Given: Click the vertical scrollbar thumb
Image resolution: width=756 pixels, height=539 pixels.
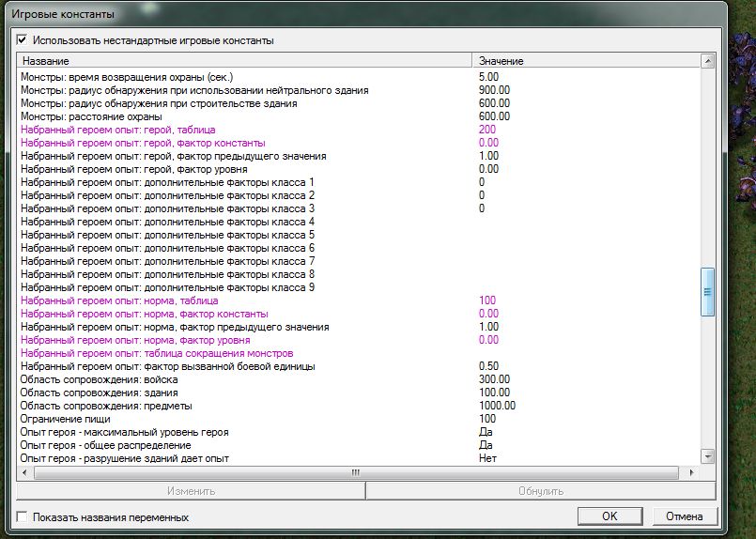Looking at the screenshot, I should [707, 292].
